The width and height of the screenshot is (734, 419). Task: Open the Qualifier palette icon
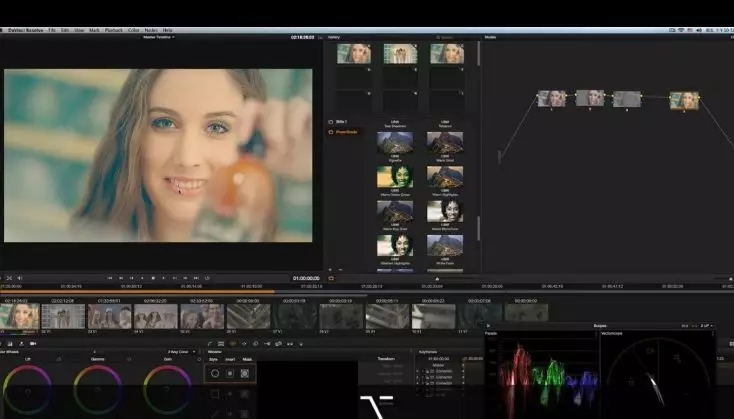(221, 344)
